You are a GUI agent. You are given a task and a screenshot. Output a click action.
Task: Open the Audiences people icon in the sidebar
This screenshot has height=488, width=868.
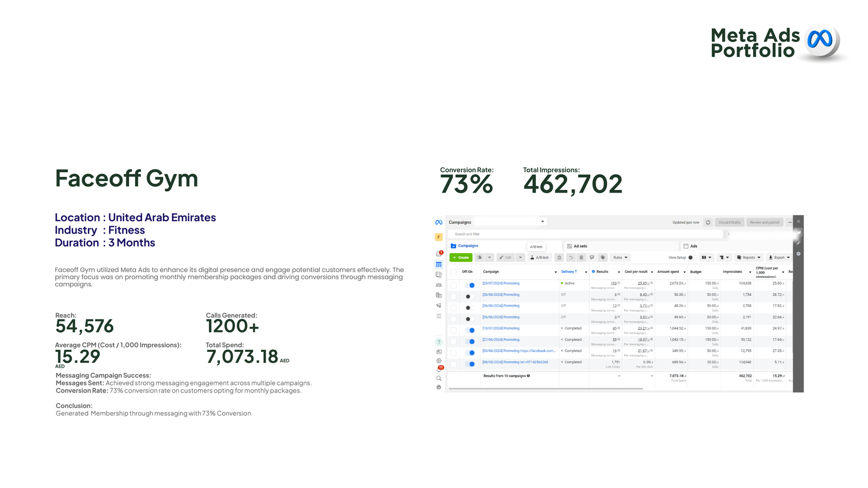439,285
